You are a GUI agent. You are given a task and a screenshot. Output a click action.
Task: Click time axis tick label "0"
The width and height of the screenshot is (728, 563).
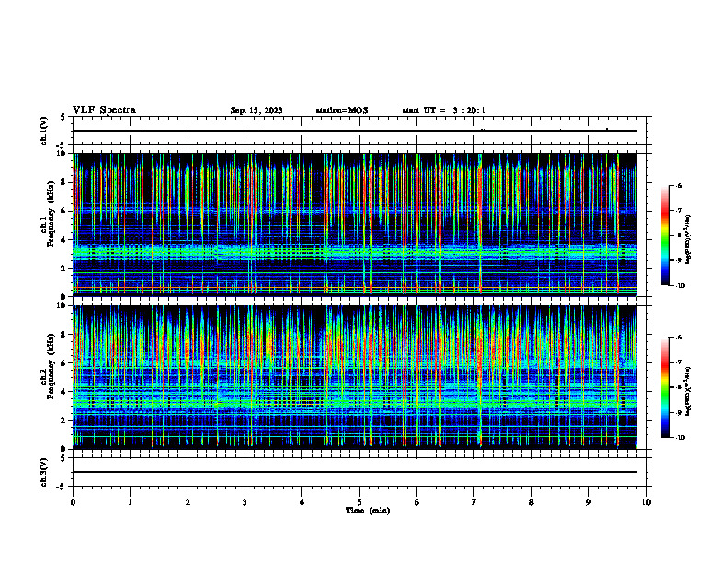pos(73,502)
